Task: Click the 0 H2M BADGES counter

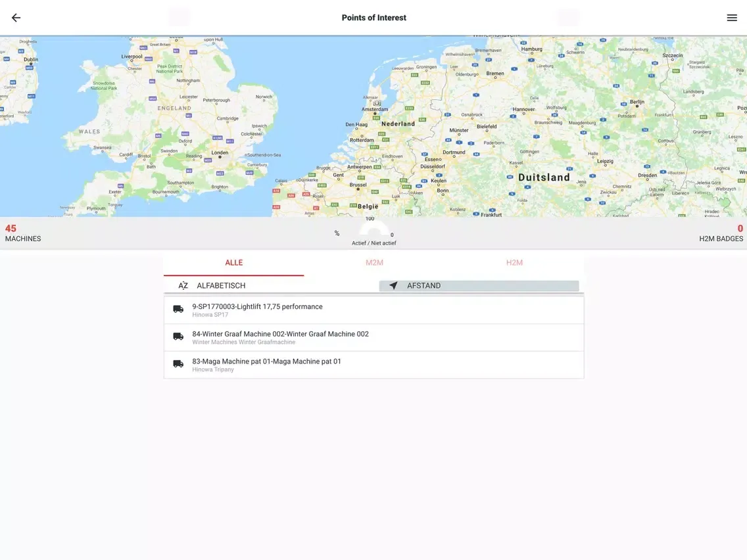Action: click(x=721, y=233)
